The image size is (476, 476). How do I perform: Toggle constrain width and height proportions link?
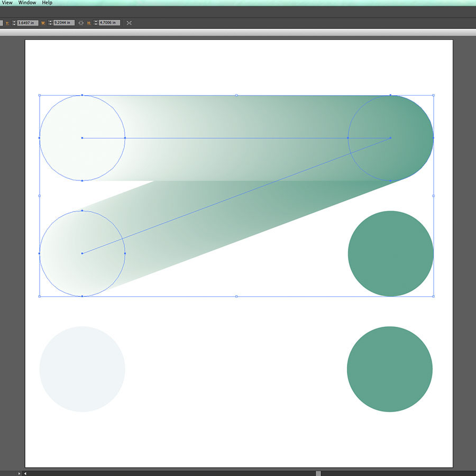[81, 23]
